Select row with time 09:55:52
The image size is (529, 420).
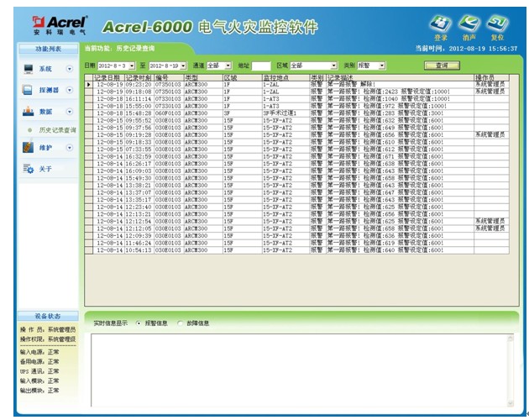tap(297, 120)
